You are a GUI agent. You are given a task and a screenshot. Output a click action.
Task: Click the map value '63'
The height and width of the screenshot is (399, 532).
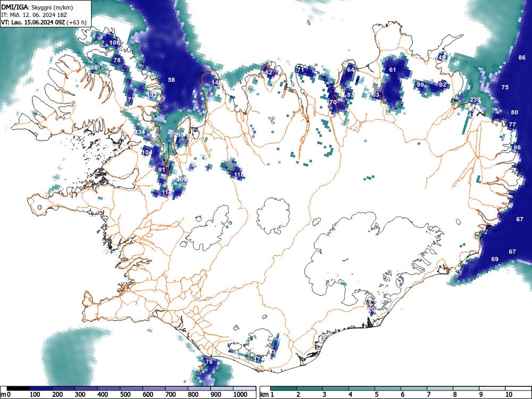376,95
